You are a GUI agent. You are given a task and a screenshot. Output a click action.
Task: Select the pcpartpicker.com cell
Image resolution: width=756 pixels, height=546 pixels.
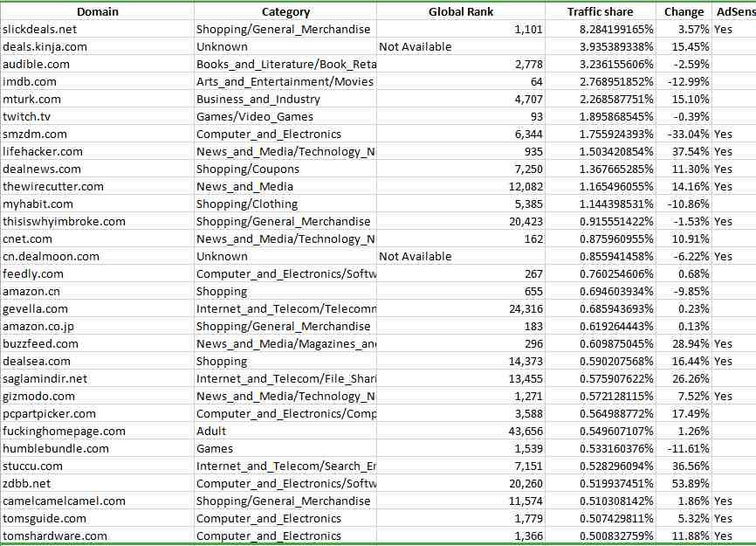pos(97,413)
